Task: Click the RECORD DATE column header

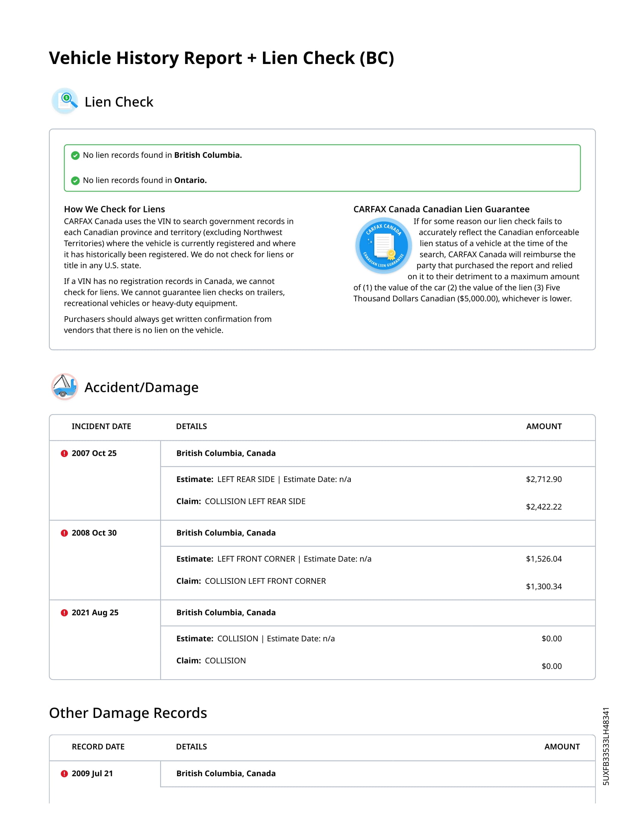Action: [98, 747]
